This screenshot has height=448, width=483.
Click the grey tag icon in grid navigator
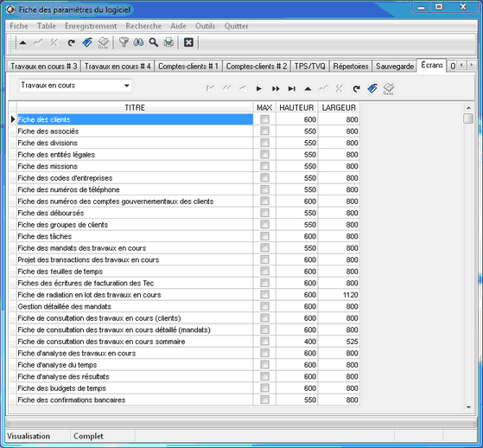[389, 89]
